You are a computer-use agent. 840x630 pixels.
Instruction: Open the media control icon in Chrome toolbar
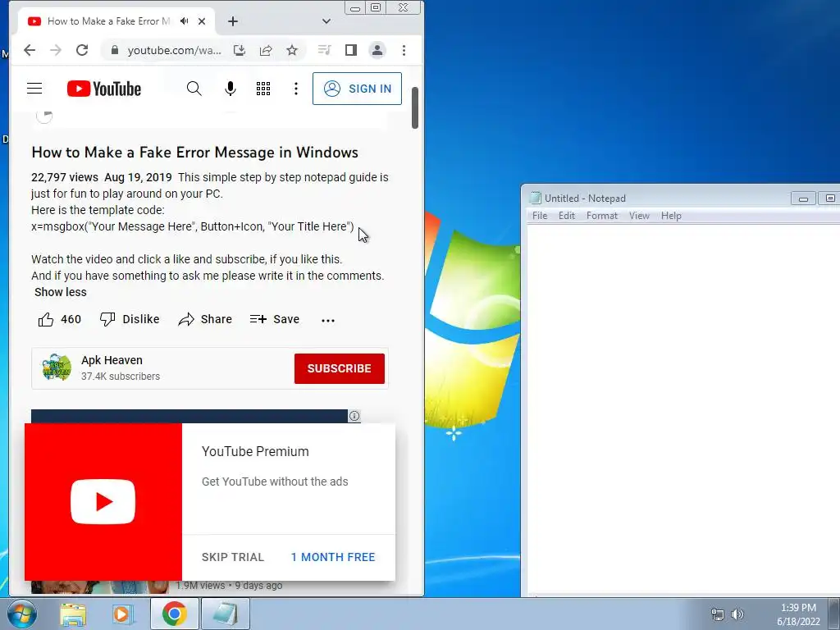(324, 50)
